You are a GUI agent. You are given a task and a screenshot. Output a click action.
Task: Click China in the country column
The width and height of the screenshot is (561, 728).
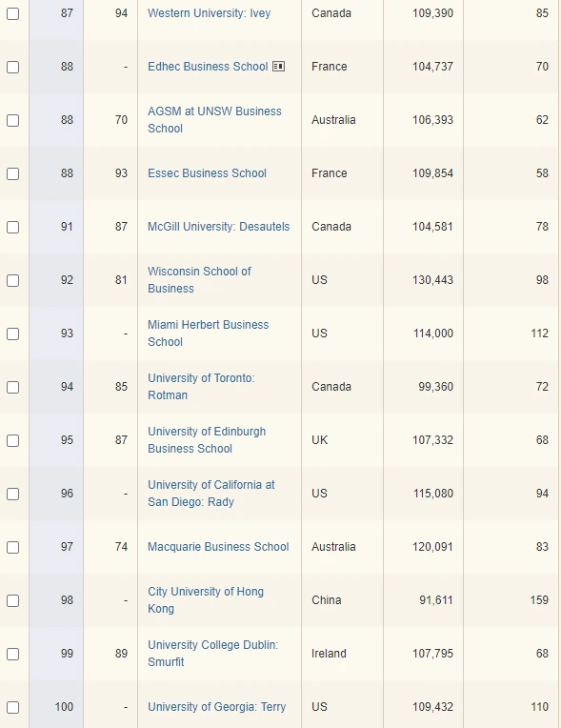(x=326, y=600)
